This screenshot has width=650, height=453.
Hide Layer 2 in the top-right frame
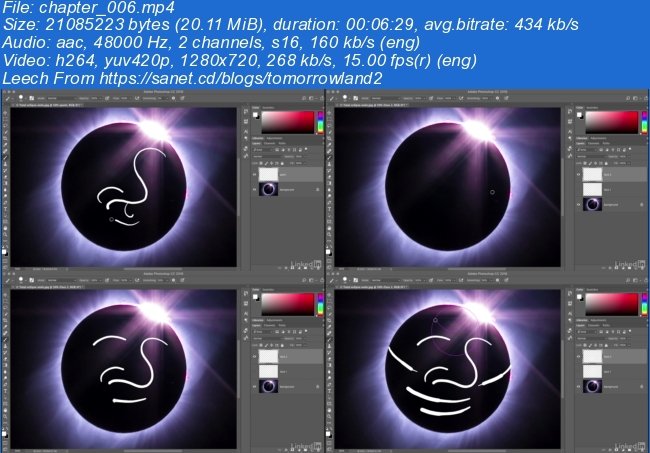[x=579, y=174]
